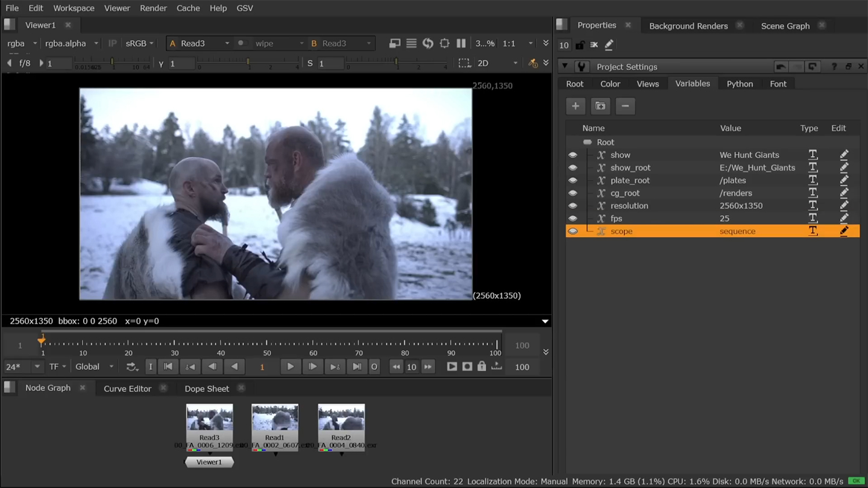Image resolution: width=868 pixels, height=488 pixels.
Task: Click the clear all panels icon in Properties
Action: pyautogui.click(x=594, y=45)
